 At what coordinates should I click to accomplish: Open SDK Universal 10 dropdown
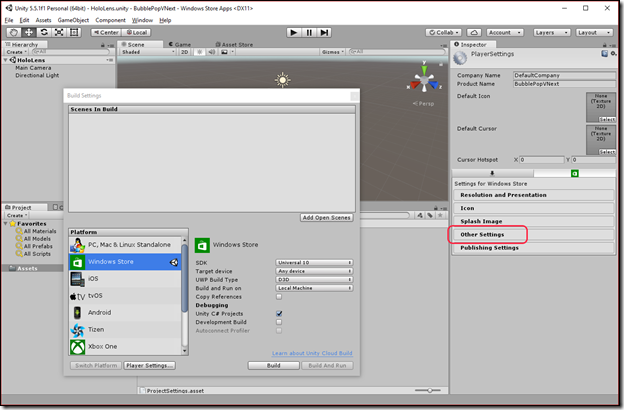click(x=314, y=263)
